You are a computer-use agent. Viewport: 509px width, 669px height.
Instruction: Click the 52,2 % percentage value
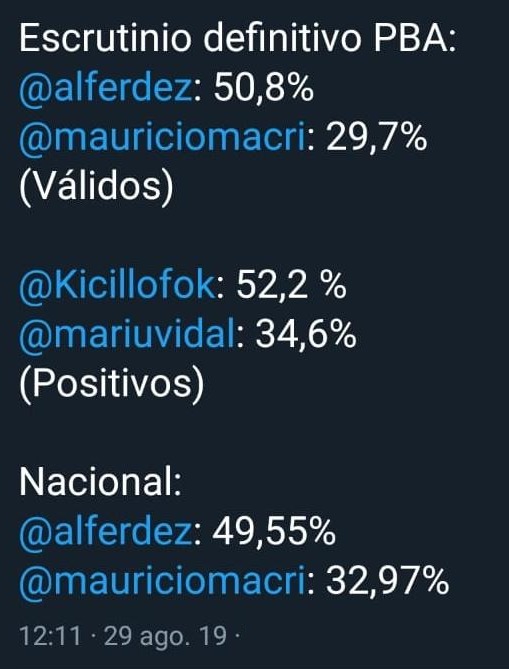click(x=291, y=285)
